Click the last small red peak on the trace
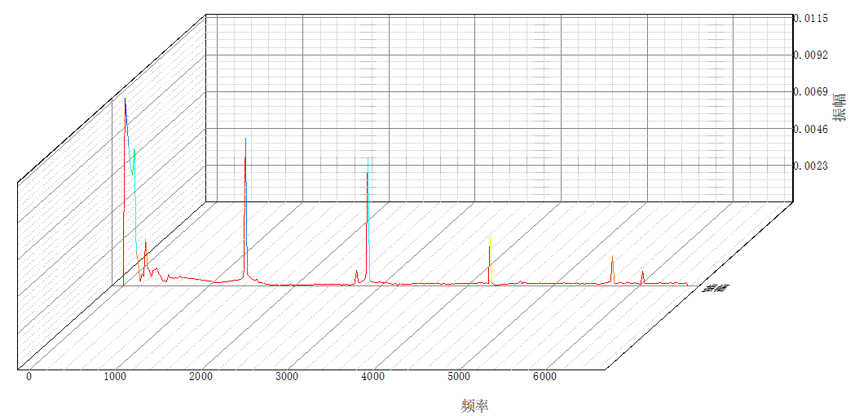This screenshot has width=868, height=416. [x=642, y=276]
